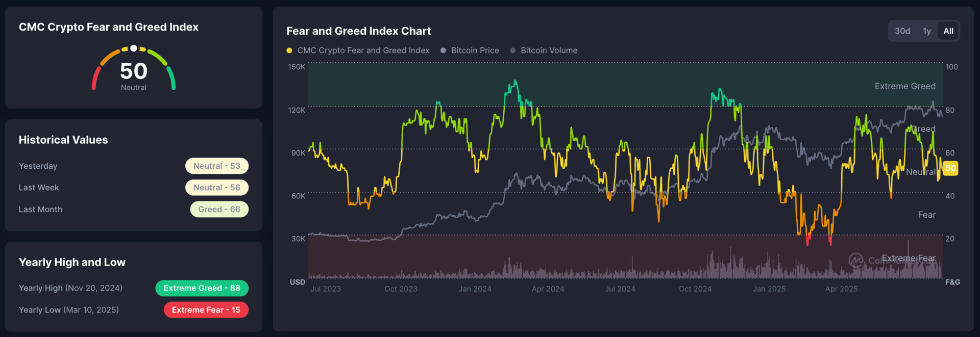Image resolution: width=980 pixels, height=337 pixels.
Task: Switch chart range to 30d
Action: point(902,31)
